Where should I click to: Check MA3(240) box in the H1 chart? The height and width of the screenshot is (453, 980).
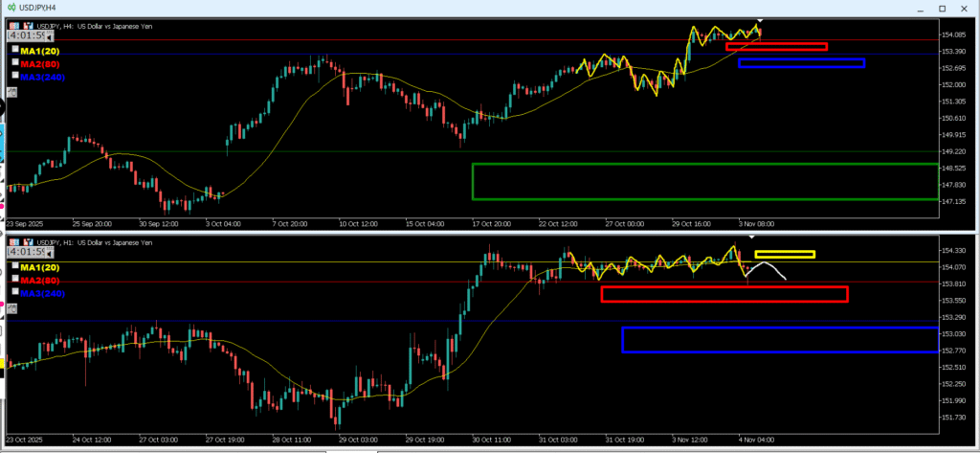pos(14,292)
